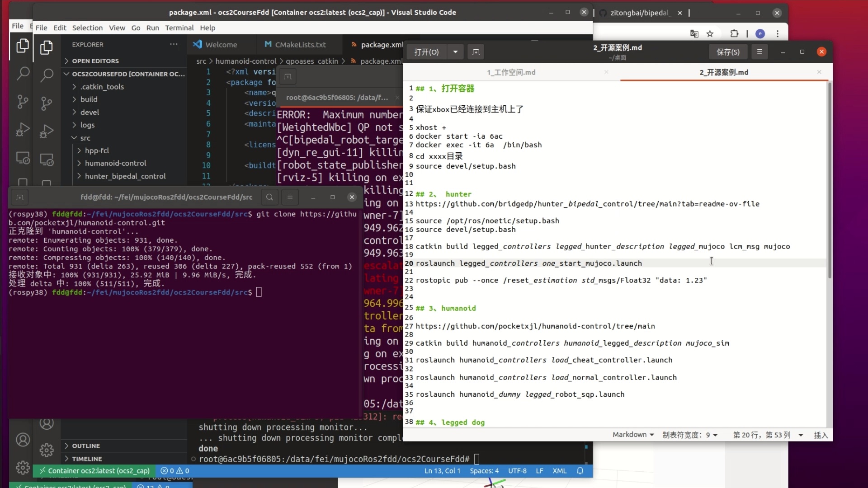Click the terminal search magnifier icon
The image size is (868, 488).
269,197
